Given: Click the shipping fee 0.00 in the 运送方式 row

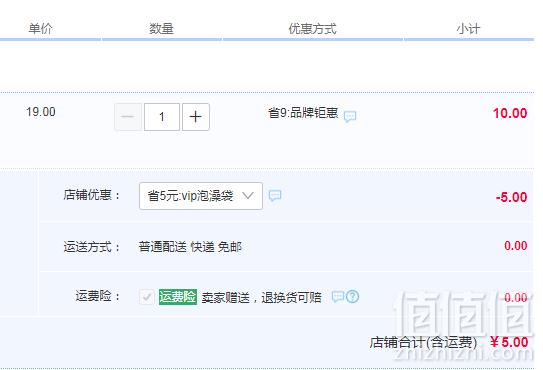Looking at the screenshot, I should 516,246.
